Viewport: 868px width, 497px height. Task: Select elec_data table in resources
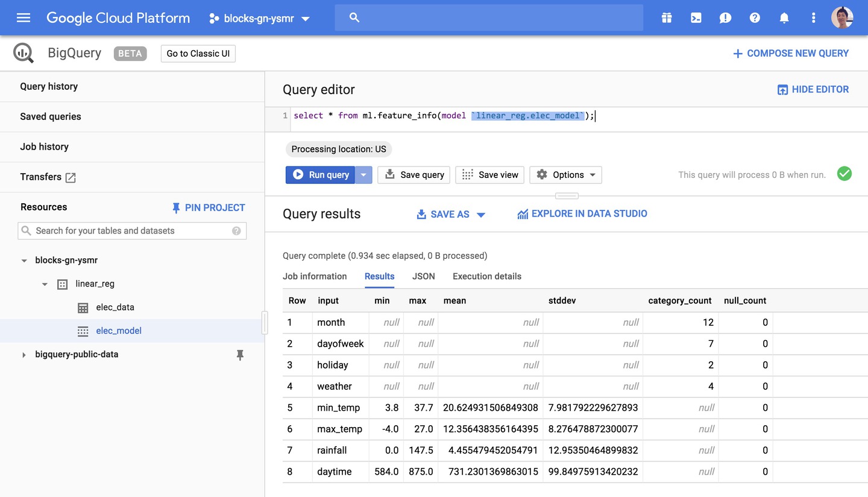(x=115, y=307)
